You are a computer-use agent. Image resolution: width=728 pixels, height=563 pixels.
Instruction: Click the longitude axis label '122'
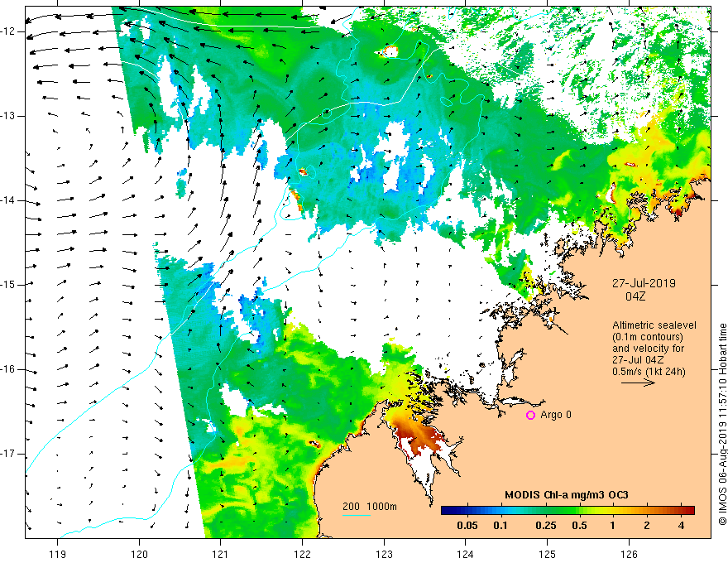pyautogui.click(x=302, y=554)
